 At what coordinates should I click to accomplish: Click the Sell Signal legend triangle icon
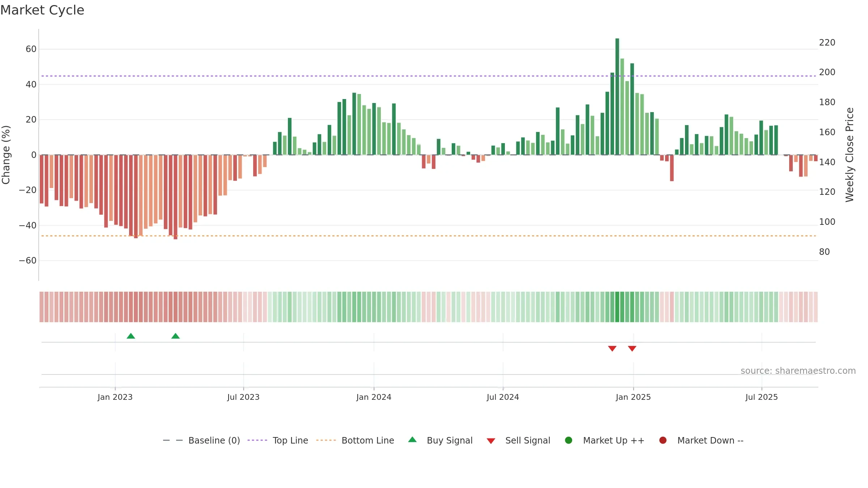(x=491, y=441)
